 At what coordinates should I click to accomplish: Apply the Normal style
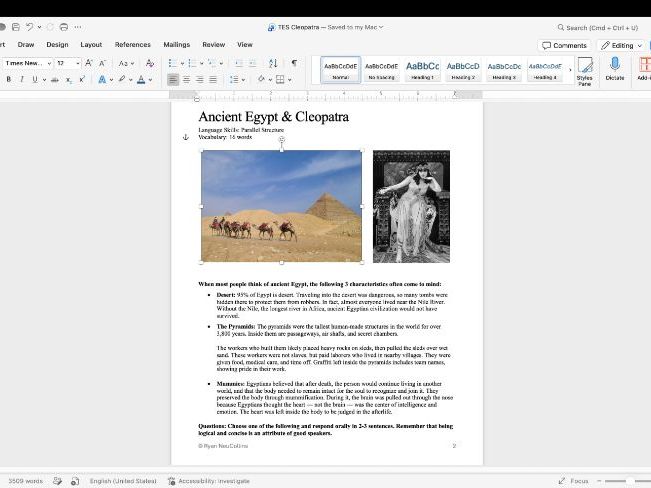pyautogui.click(x=340, y=70)
